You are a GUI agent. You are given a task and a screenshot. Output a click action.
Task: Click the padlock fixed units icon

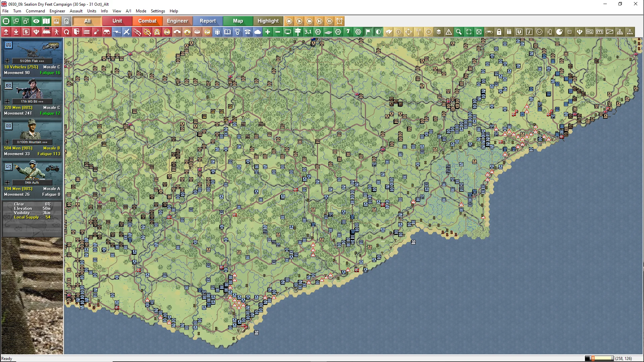coord(499,32)
